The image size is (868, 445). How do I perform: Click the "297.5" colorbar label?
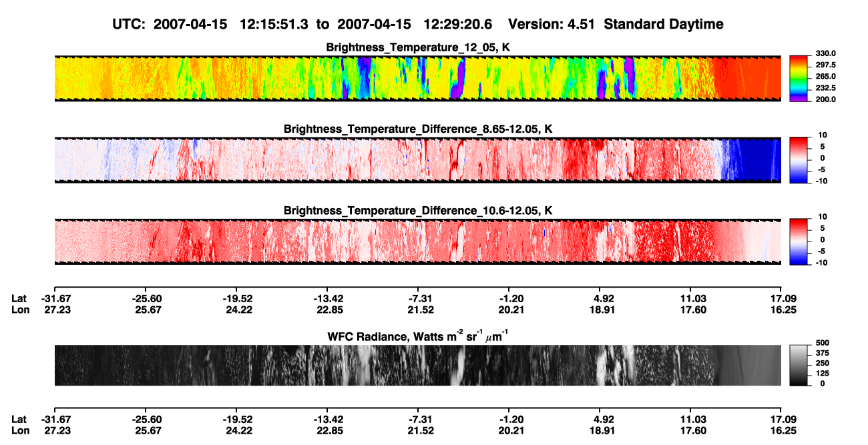(827, 65)
